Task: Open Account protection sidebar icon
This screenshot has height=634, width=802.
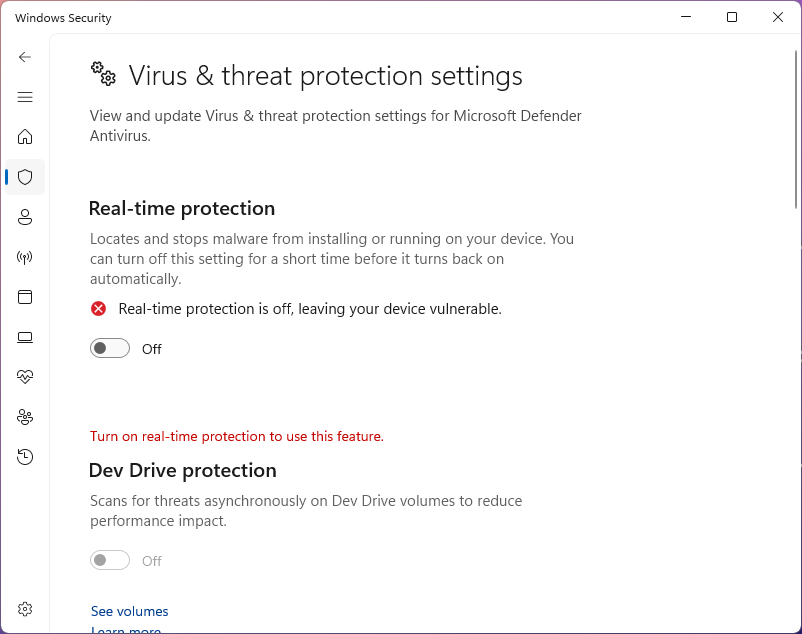Action: tap(25, 217)
